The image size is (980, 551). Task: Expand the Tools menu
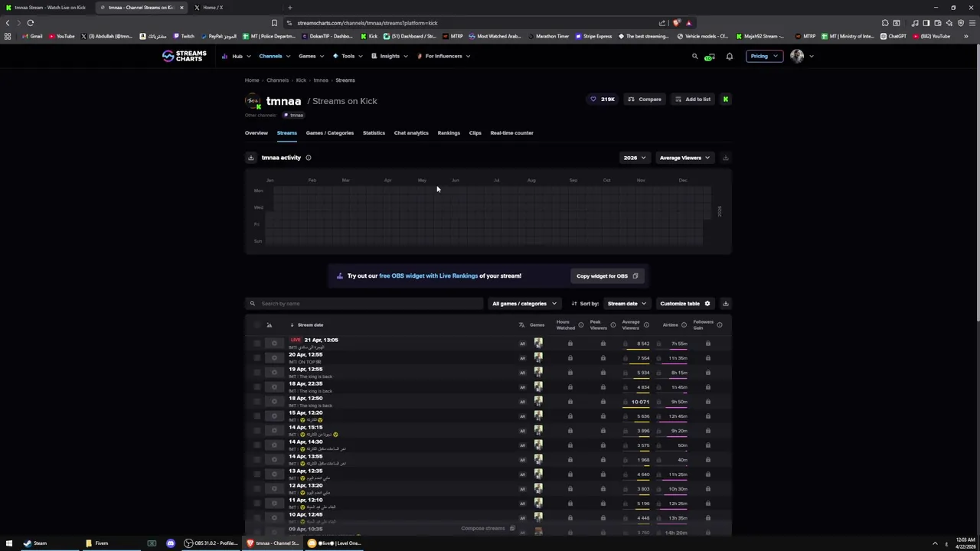(348, 56)
